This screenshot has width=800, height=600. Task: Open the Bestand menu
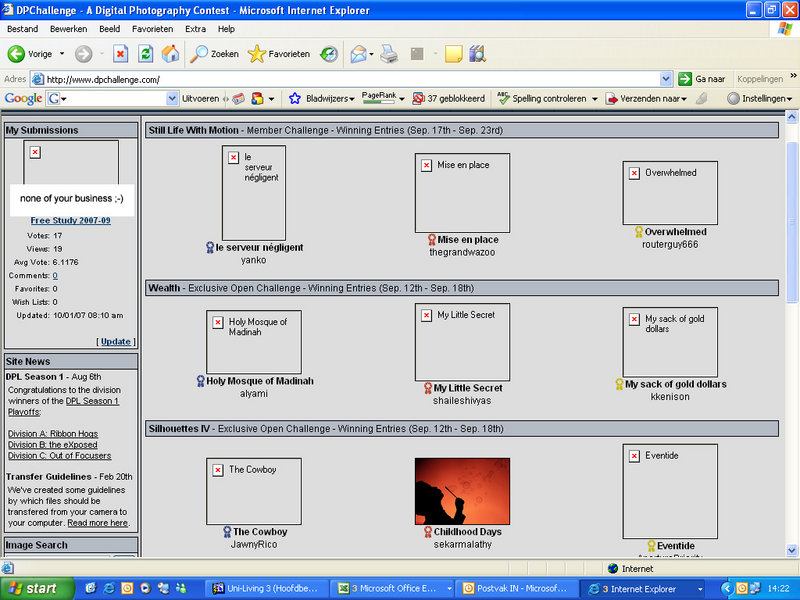point(22,29)
